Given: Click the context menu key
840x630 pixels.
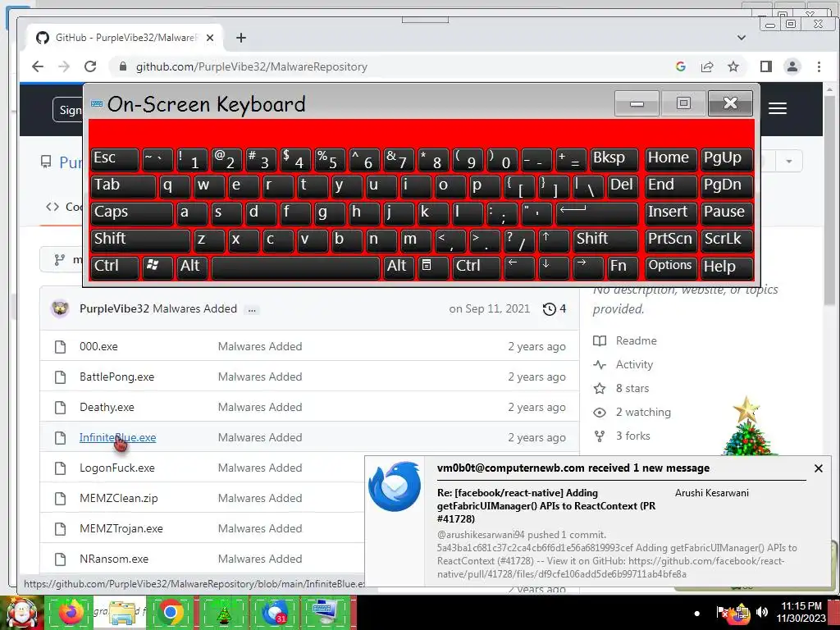Looking at the screenshot, I should coord(433,267).
